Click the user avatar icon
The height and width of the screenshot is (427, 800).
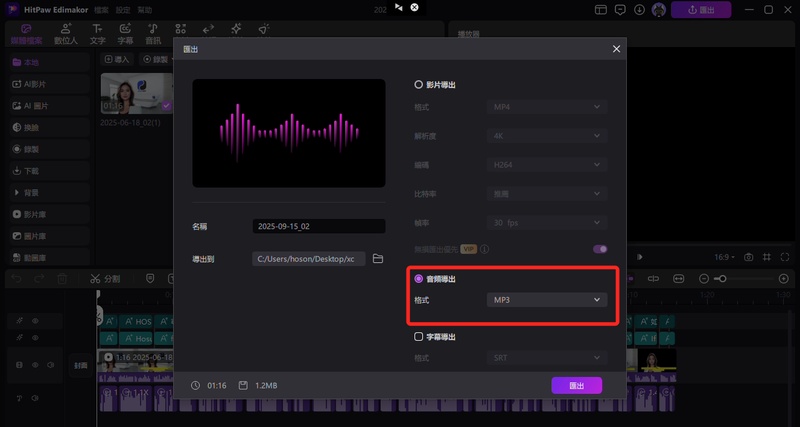659,9
